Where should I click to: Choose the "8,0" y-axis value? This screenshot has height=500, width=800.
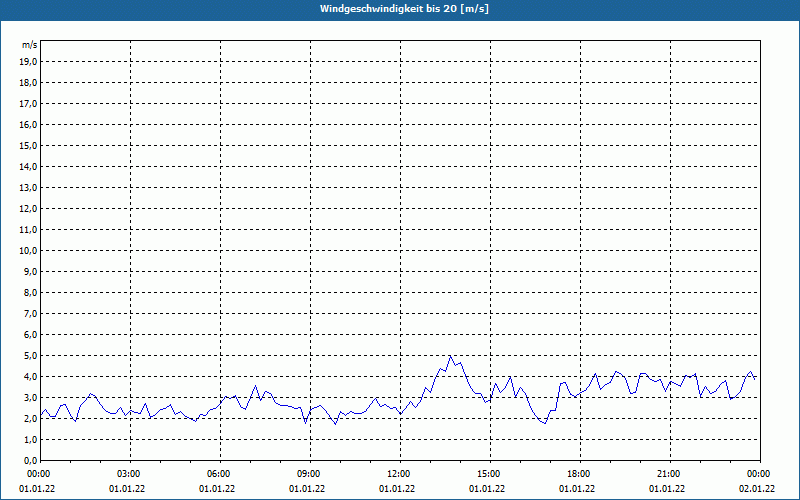[30, 292]
